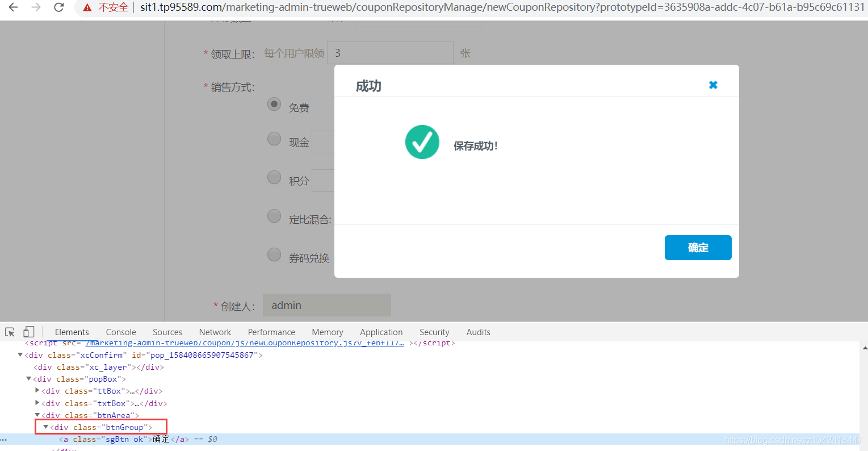Collapse the popBox div node

pos(29,379)
